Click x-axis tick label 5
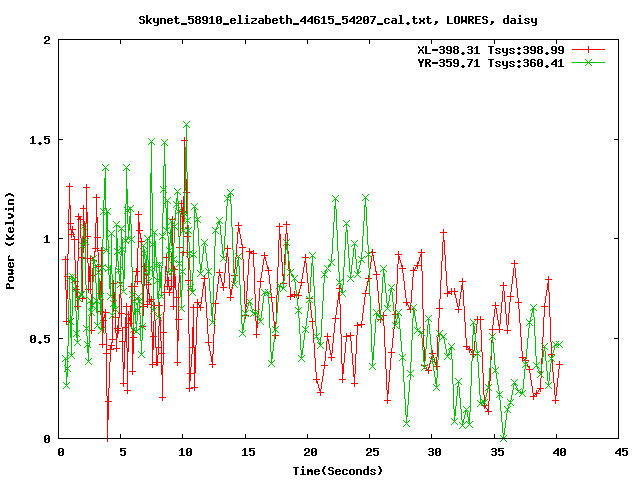The image size is (640, 480). click(122, 452)
